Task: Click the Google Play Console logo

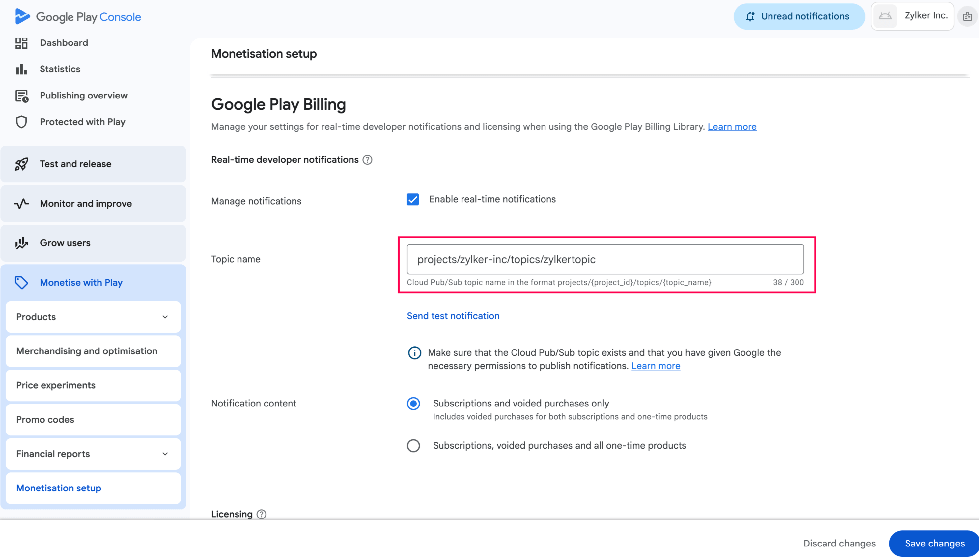Action: point(78,16)
